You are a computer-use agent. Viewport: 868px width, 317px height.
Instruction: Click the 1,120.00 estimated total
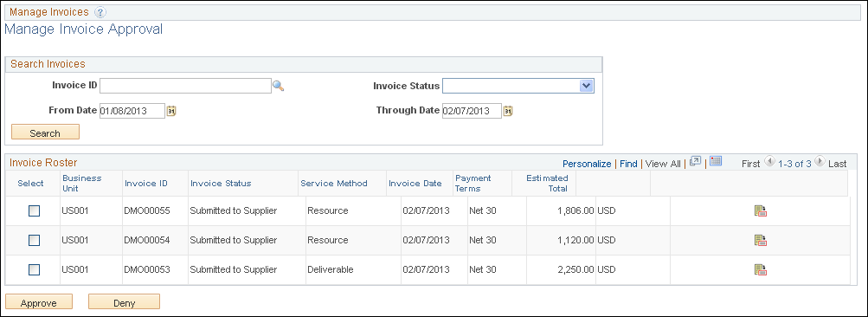575,240
